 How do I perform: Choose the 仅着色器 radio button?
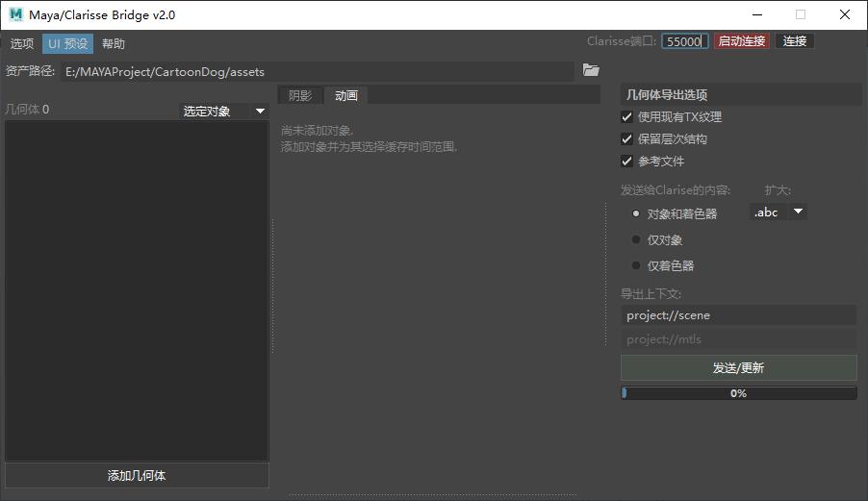[x=635, y=265]
